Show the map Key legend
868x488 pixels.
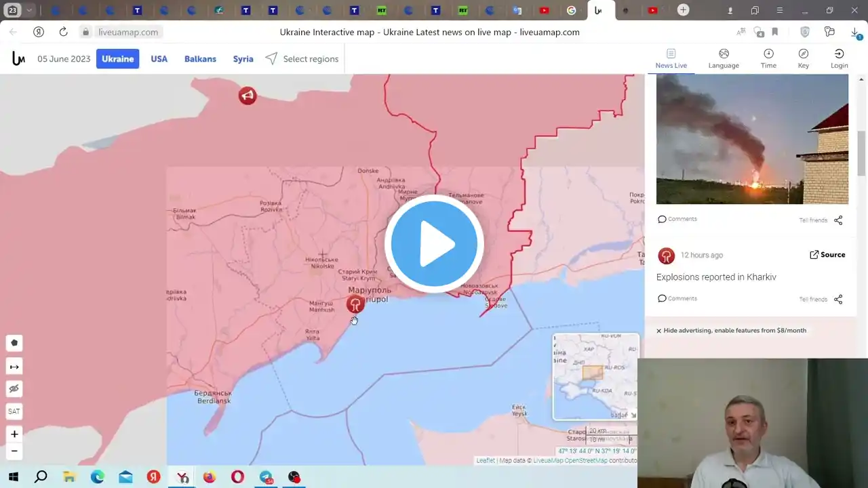pos(804,59)
